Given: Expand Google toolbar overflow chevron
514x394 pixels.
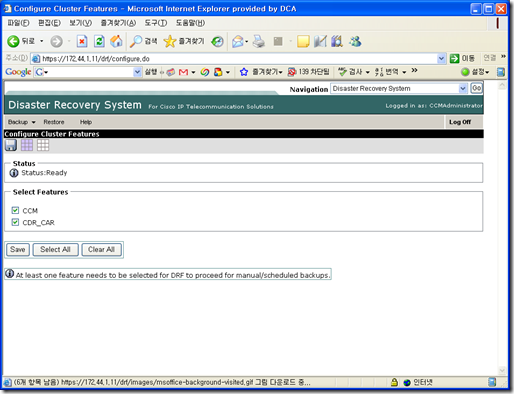Looking at the screenshot, I should tap(414, 70).
